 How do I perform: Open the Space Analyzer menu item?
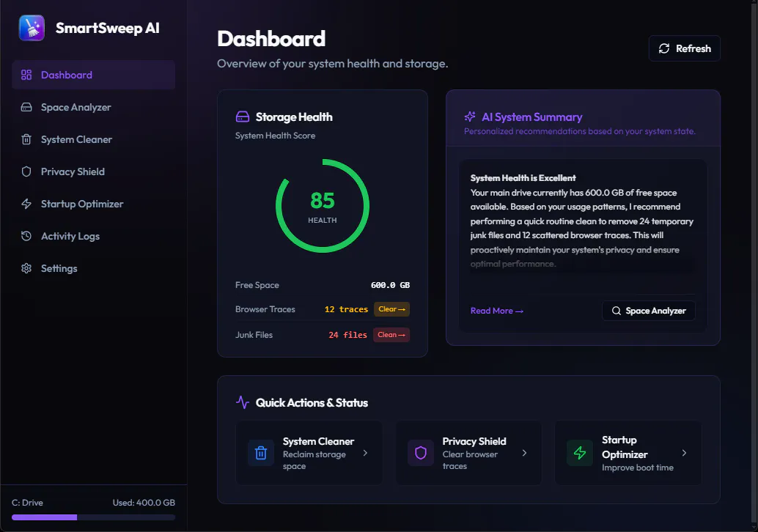93,107
